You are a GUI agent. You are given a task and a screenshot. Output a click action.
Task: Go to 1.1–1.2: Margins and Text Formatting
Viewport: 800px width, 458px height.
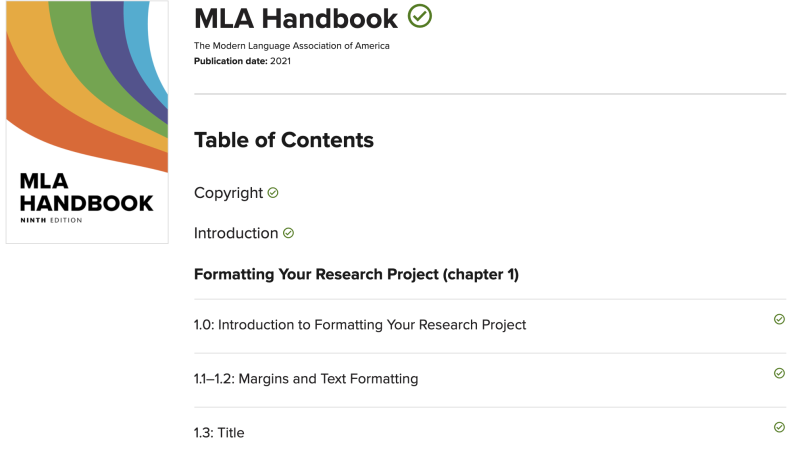point(306,379)
